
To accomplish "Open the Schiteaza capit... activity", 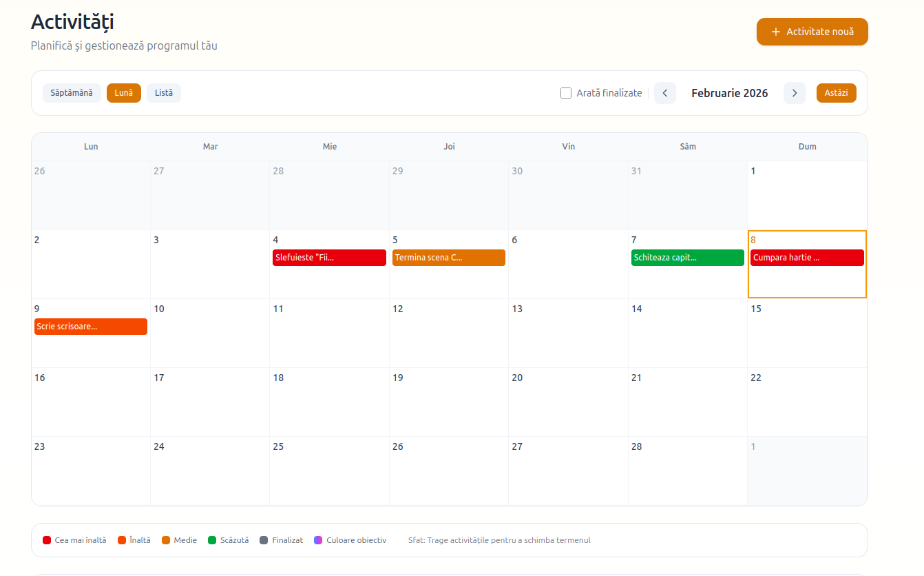I will click(688, 258).
